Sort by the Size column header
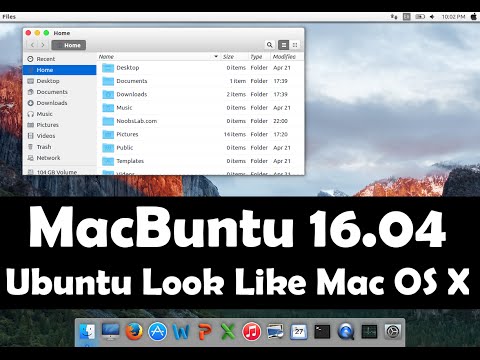Image resolution: width=480 pixels, height=360 pixels. coord(234,57)
